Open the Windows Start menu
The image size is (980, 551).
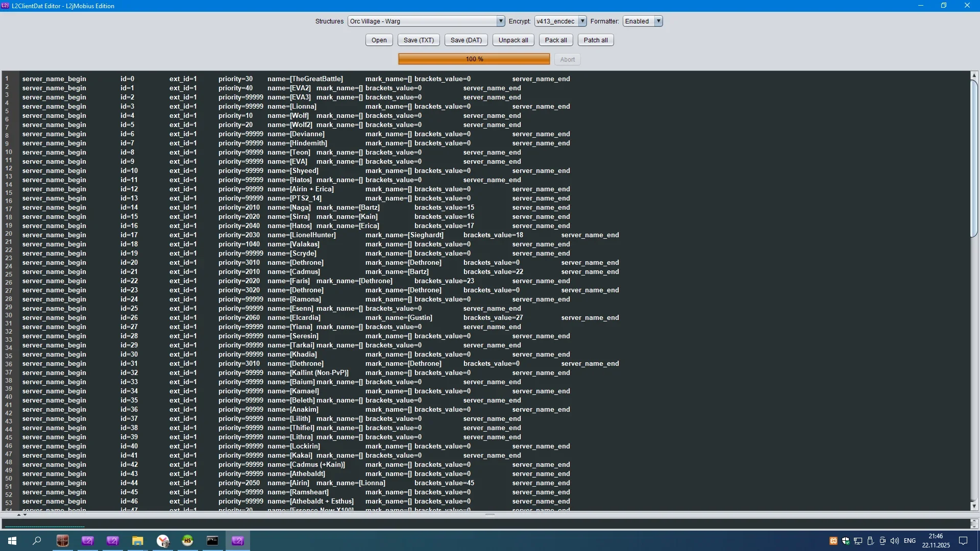[x=12, y=541]
